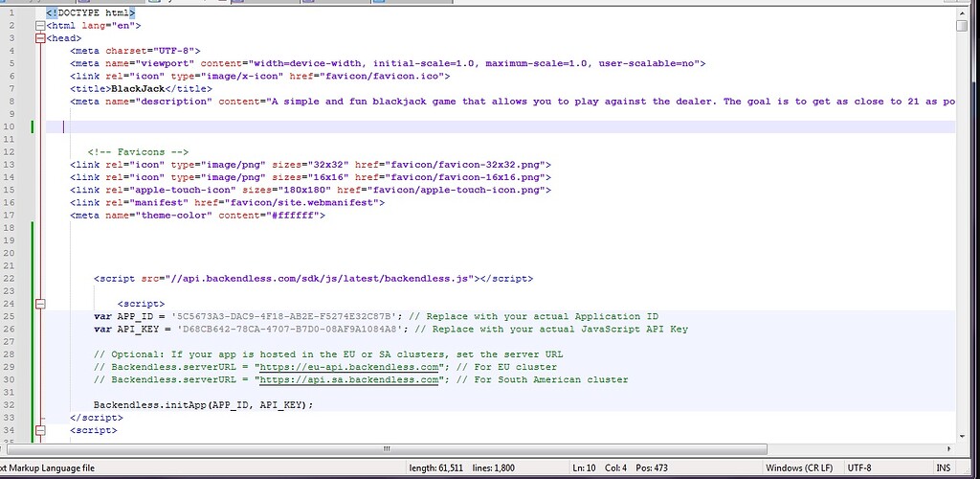This screenshot has width=980, height=479.
Task: Click the meta description content on line 8
Action: pyautogui.click(x=612, y=102)
